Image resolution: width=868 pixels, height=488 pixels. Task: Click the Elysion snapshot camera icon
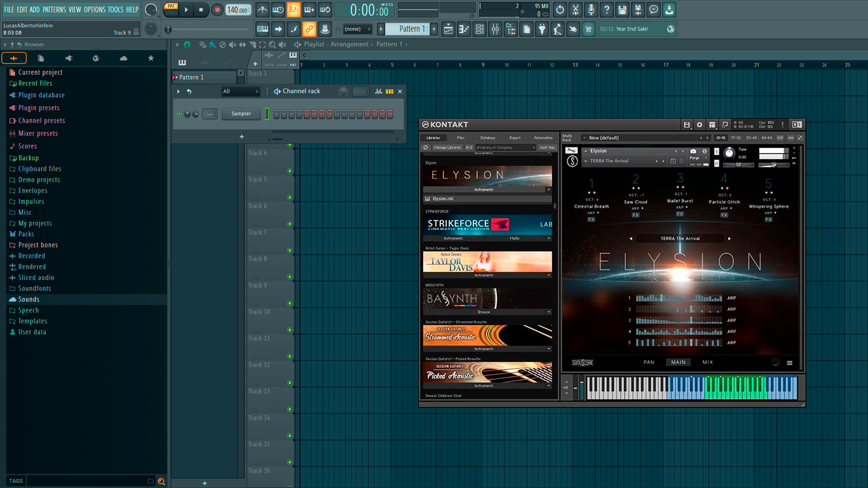coord(693,151)
